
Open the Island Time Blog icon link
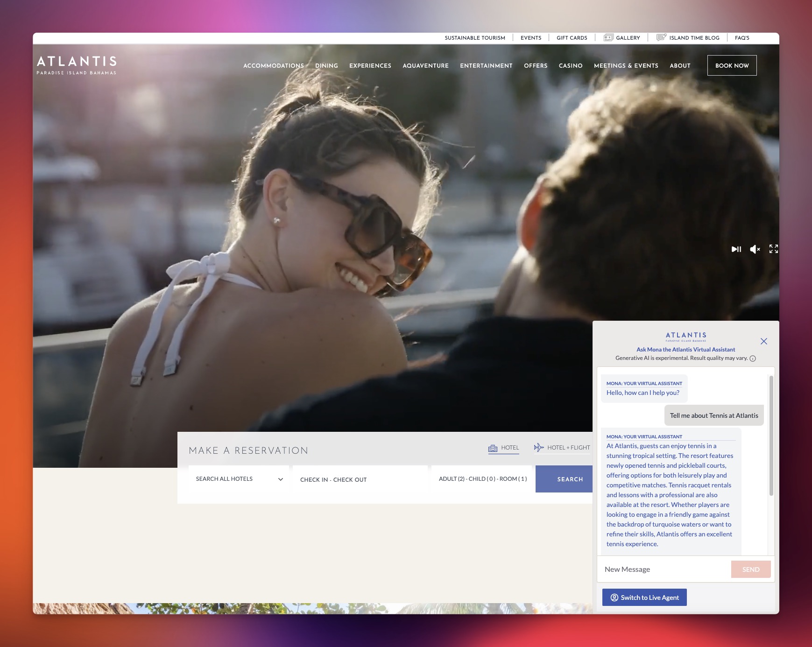click(661, 38)
